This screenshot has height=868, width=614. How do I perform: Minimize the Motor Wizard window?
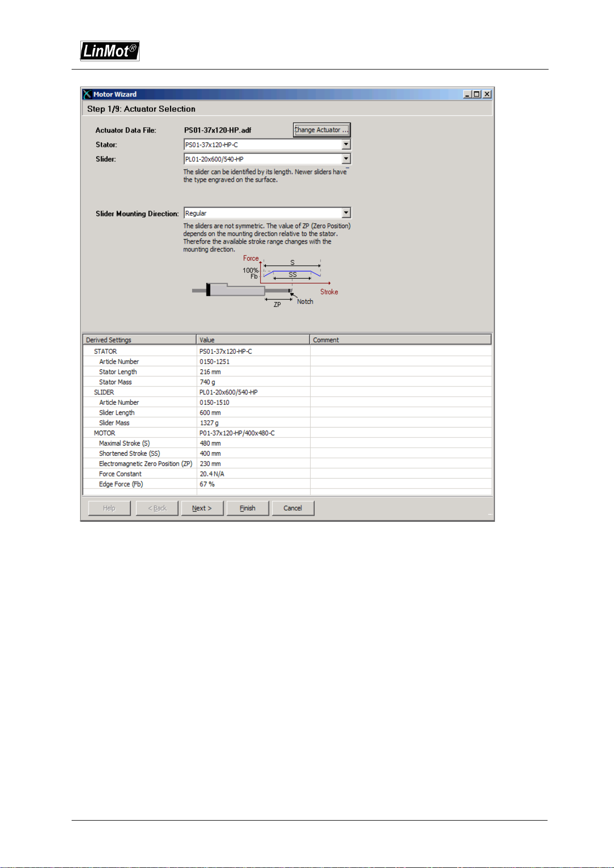coord(467,94)
